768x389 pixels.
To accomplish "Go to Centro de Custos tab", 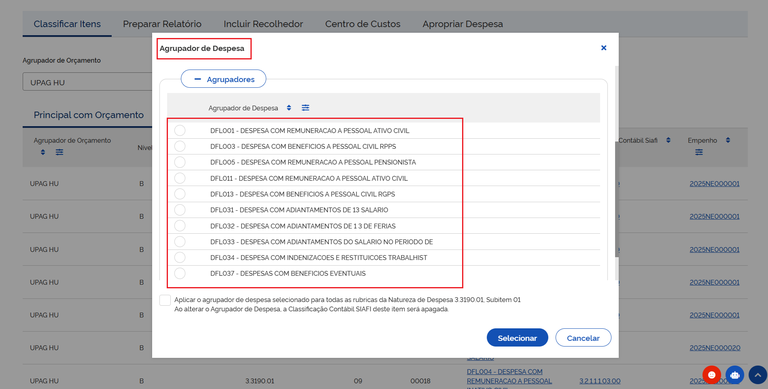I will (362, 24).
